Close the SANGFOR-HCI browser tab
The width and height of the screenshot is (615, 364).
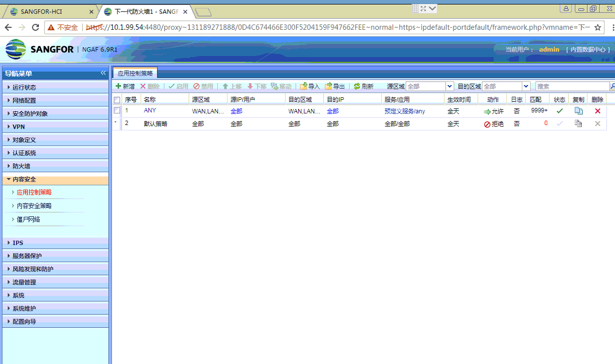tap(91, 12)
